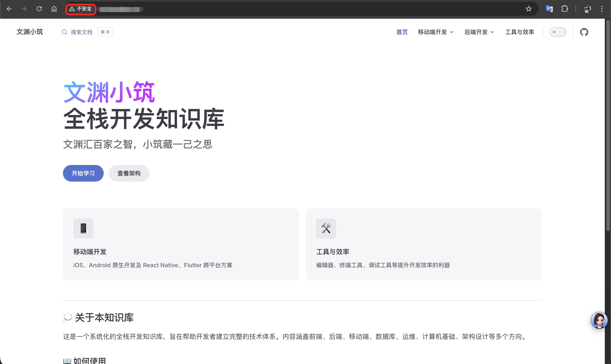Click the 不安全 security warning badge
Screen dimensions: 611x364
coord(80,9)
